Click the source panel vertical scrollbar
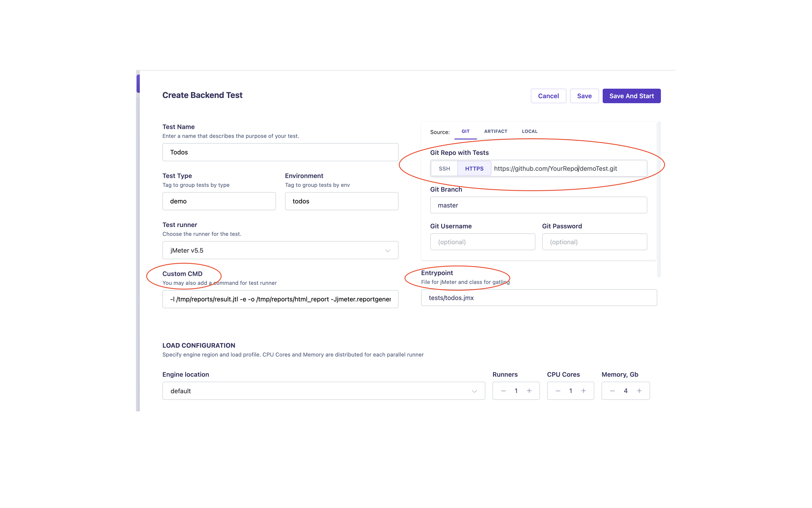The width and height of the screenshot is (812, 508). [659, 199]
